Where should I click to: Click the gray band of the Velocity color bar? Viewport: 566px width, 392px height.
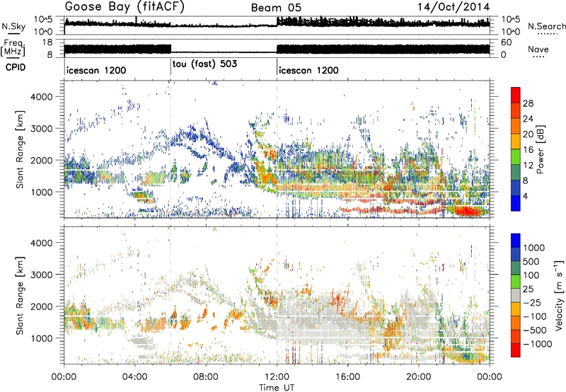(x=516, y=295)
